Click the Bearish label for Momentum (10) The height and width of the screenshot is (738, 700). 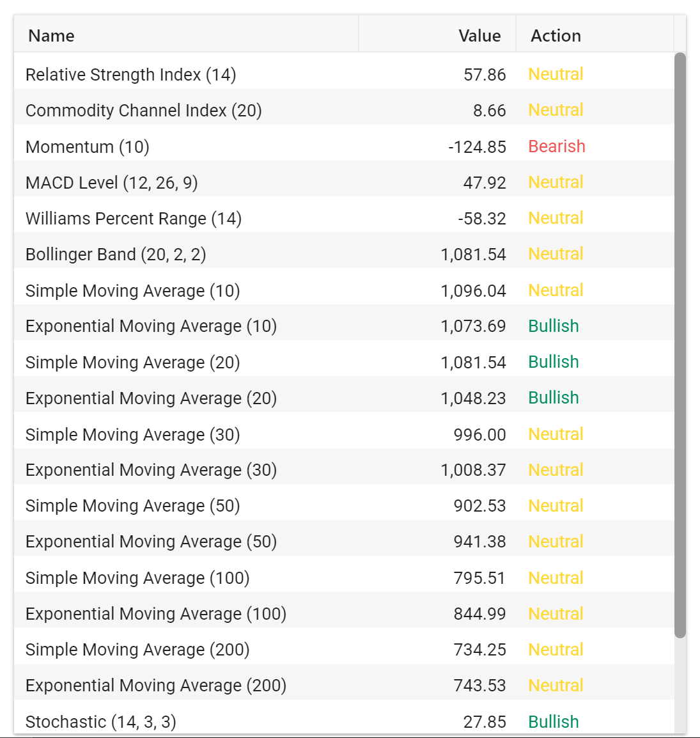pos(557,146)
